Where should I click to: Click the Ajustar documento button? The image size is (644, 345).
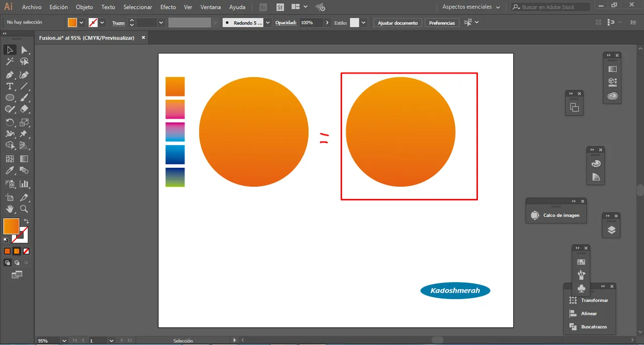coord(397,23)
